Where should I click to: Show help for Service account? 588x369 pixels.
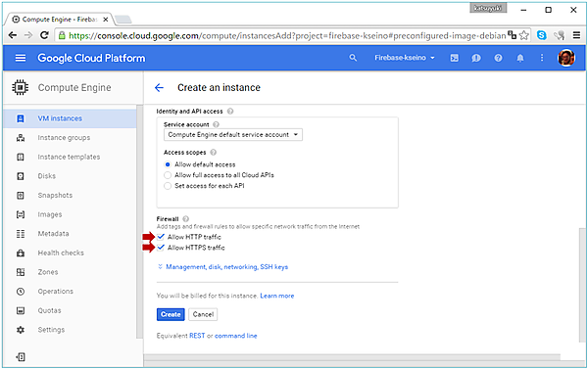[216, 124]
